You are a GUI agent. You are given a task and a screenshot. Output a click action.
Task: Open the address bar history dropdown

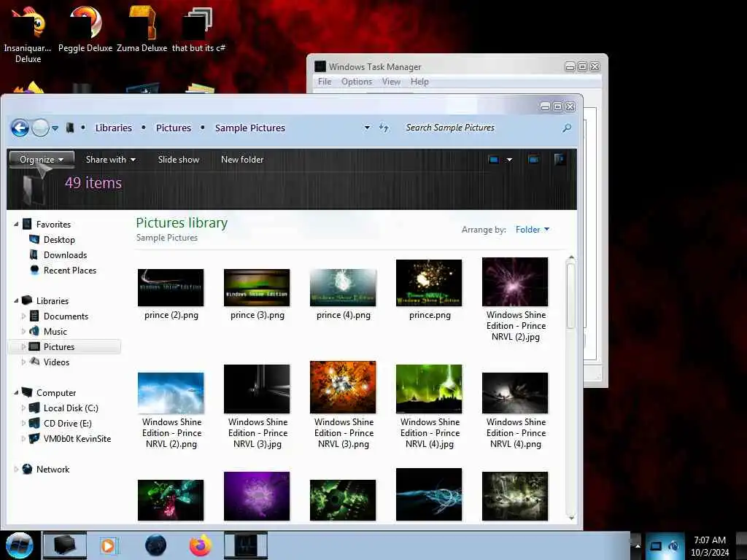[367, 128]
